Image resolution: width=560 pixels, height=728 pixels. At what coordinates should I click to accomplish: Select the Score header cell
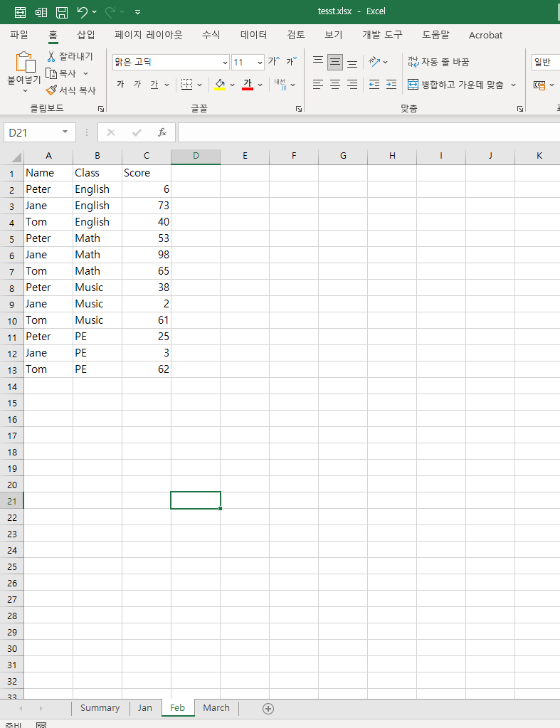[x=147, y=173]
